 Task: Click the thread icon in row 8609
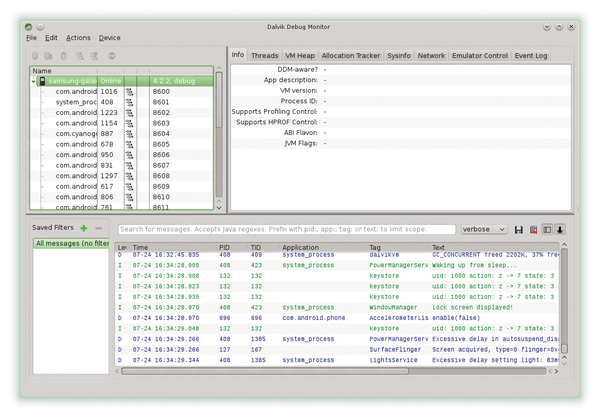tap(130, 186)
